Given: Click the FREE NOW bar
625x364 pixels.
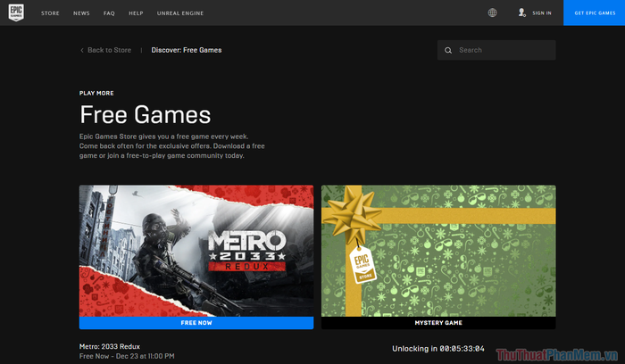Looking at the screenshot, I should pyautogui.click(x=196, y=323).
